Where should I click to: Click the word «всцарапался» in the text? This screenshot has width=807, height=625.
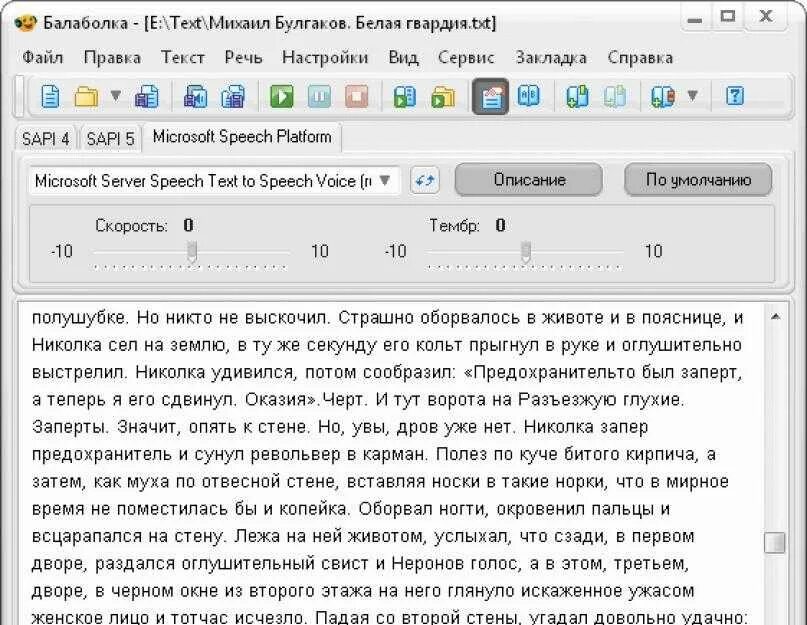(87, 536)
